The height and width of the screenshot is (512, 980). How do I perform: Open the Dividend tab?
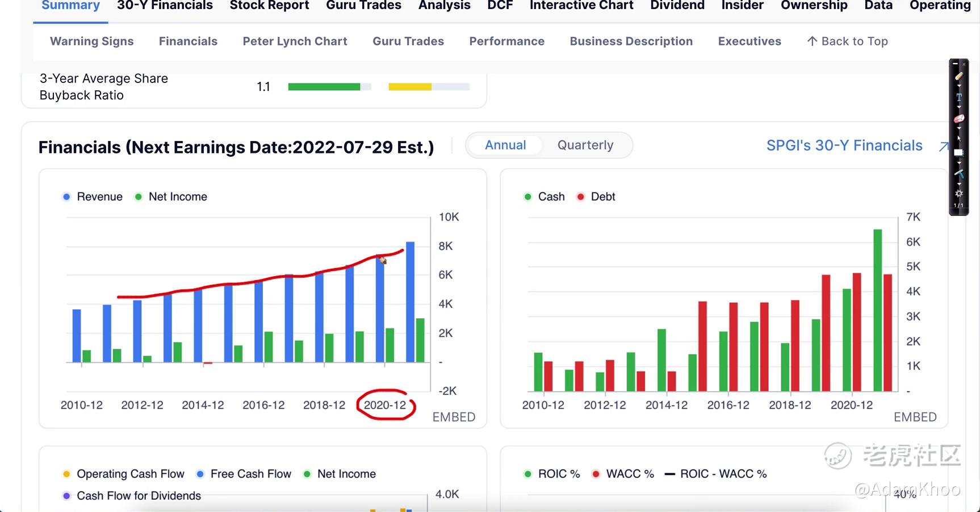677,6
